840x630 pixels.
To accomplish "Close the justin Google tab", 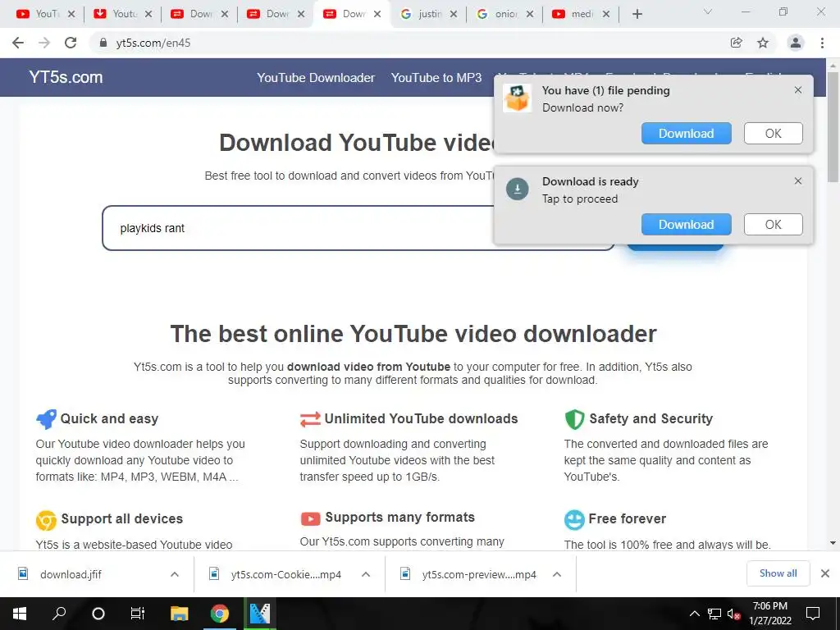I will pyautogui.click(x=453, y=14).
